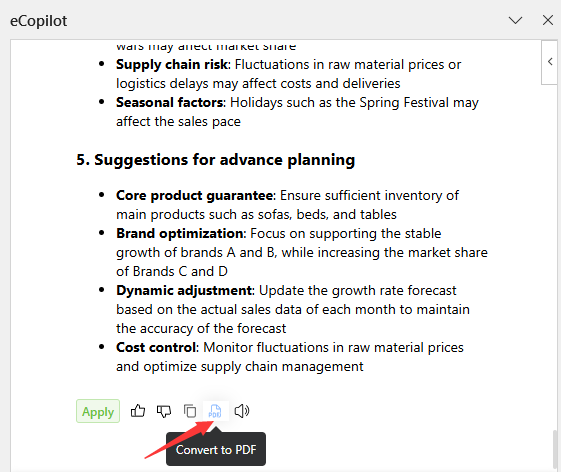
Task: Give the response a thumbs down
Action: (x=164, y=411)
